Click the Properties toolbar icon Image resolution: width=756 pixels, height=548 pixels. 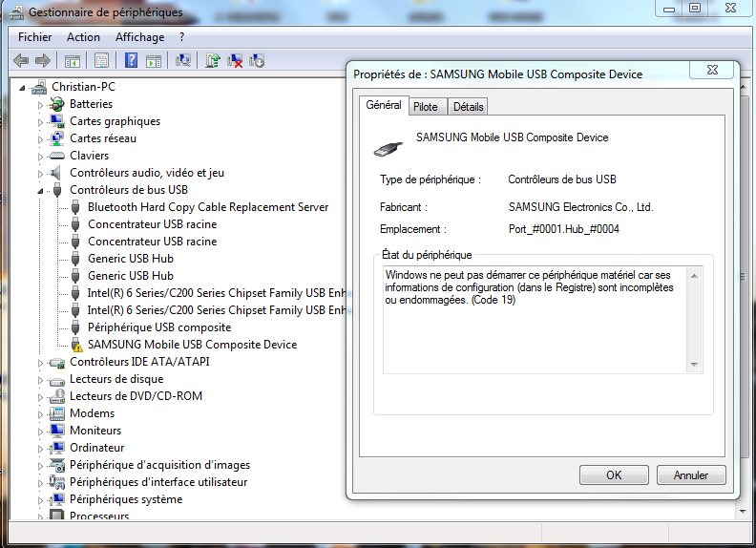coord(101,60)
